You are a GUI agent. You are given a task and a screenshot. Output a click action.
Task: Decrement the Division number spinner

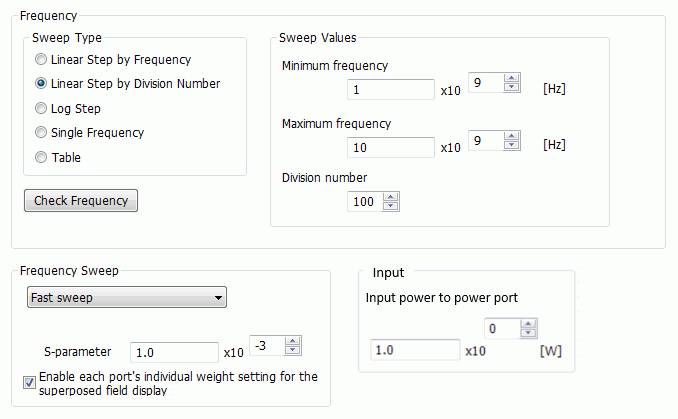point(391,207)
